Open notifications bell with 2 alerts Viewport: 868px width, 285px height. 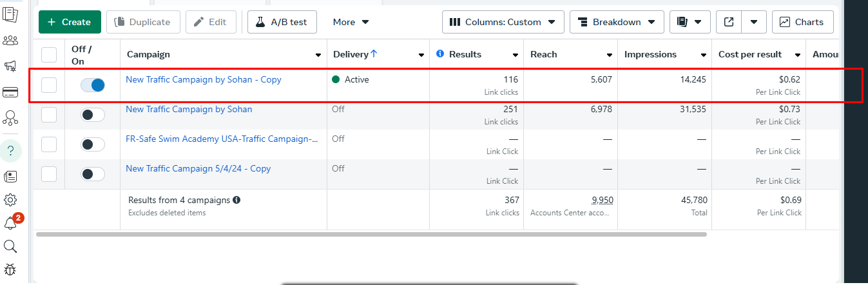[10, 223]
